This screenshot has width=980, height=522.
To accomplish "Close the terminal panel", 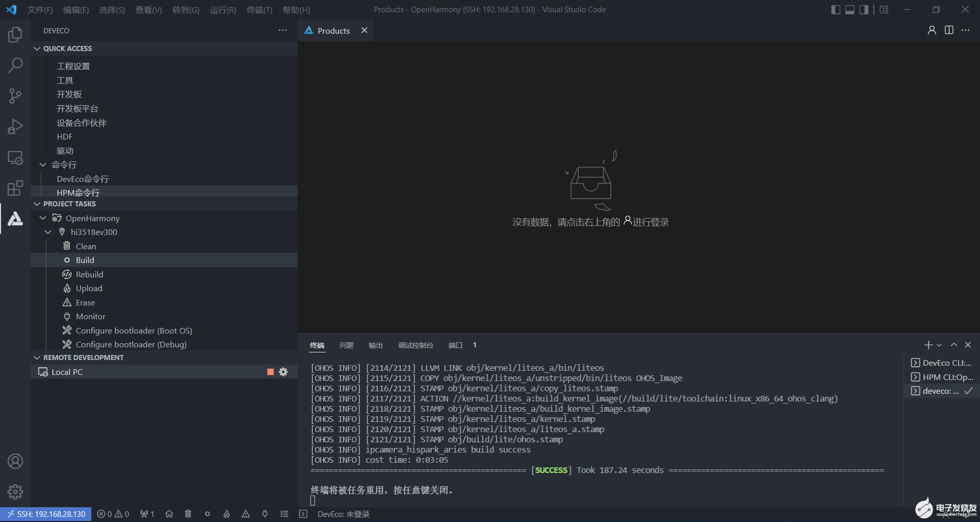I will pos(968,345).
